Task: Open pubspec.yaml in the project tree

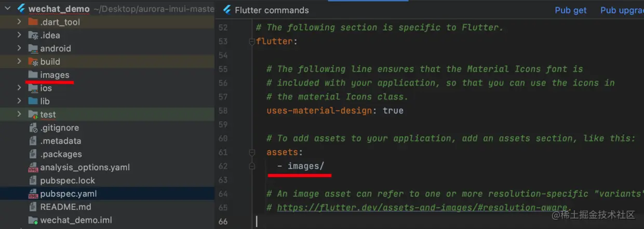Action: coord(69,194)
